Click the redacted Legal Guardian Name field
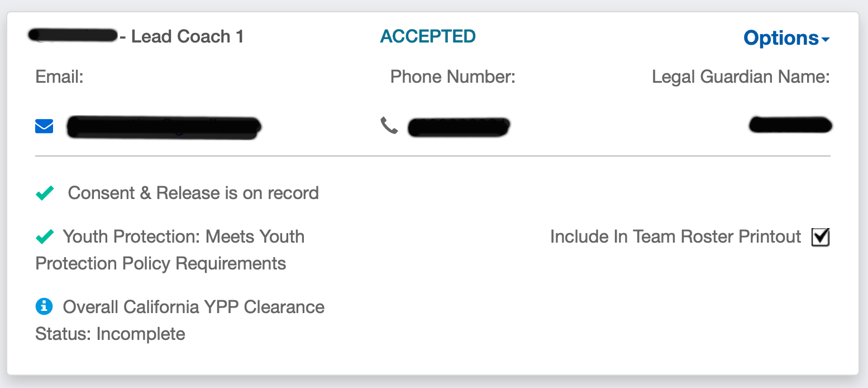 pos(790,125)
